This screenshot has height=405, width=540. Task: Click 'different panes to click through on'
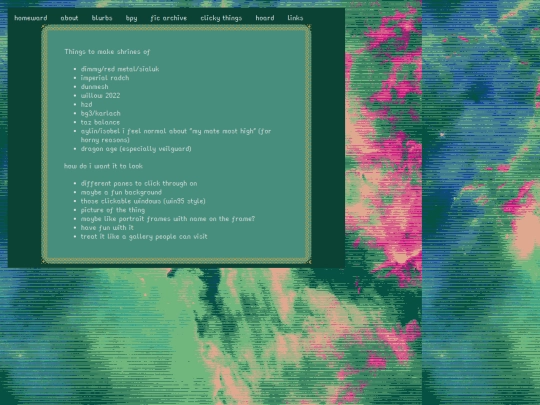click(x=139, y=184)
